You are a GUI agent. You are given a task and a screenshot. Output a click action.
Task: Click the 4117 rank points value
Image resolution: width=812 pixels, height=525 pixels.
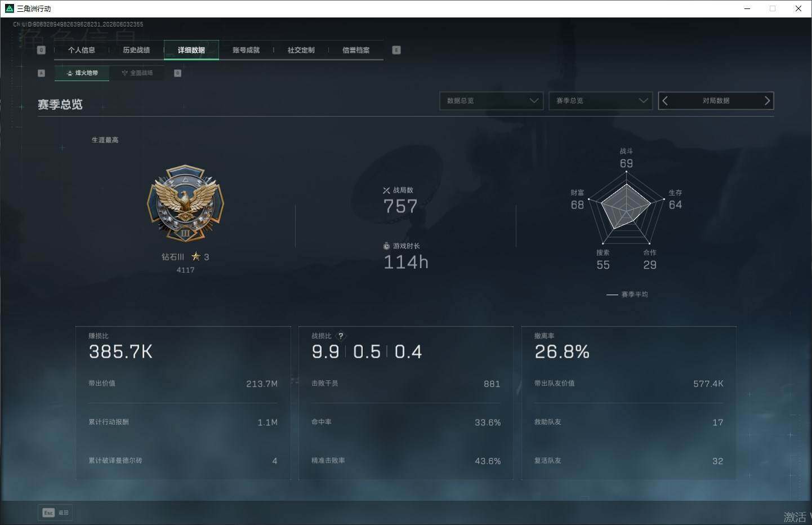pyautogui.click(x=185, y=270)
